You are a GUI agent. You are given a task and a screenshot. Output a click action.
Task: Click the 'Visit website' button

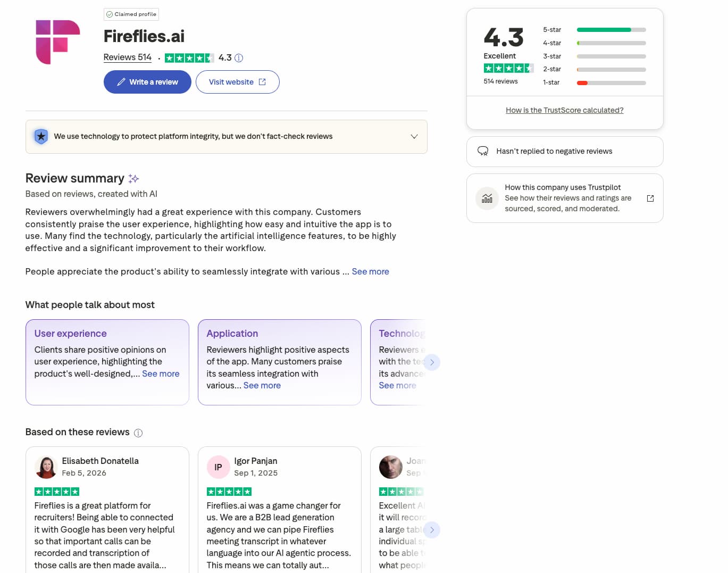[x=238, y=81]
